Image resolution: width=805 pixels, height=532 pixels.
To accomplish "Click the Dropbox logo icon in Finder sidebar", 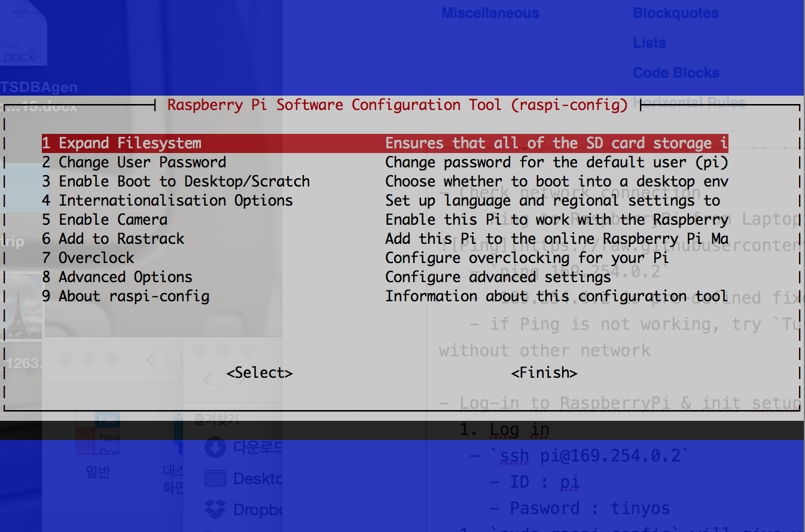I will [x=215, y=509].
